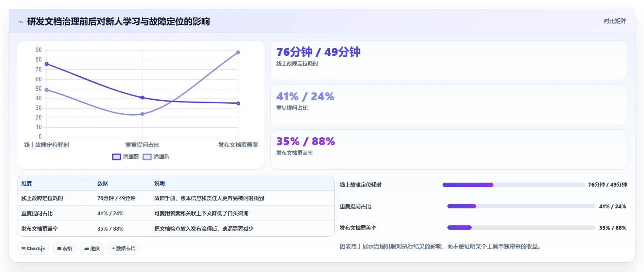Viewport: 644px width, 272px height.
Task: Click table cell 35% / 88%
Action: pos(111,229)
